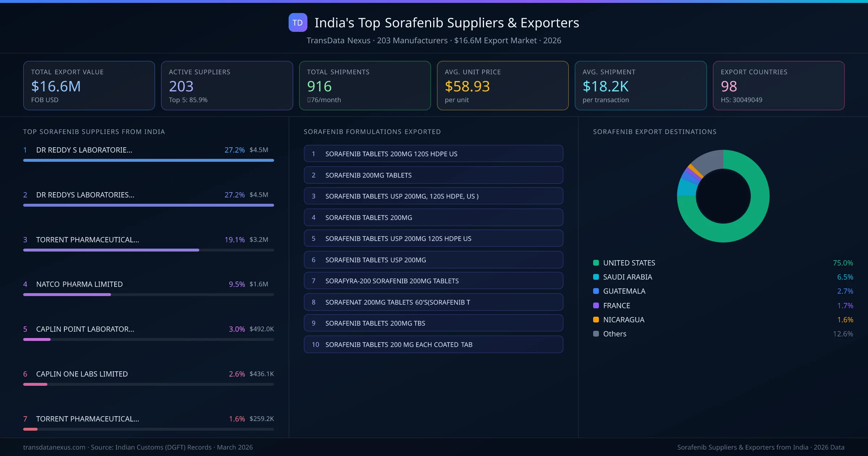The width and height of the screenshot is (868, 456).
Task: Toggle the Others legend entry
Action: pos(614,334)
